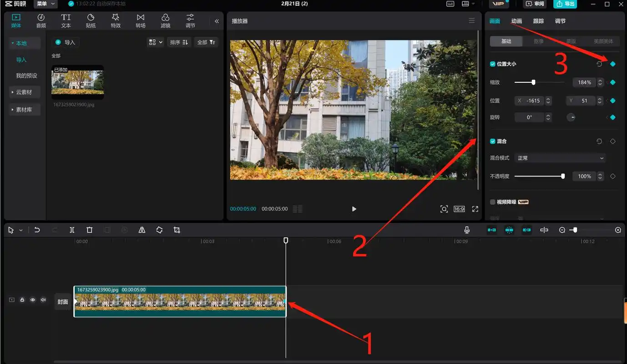
Task: Open the 特效 effects tab
Action: point(116,20)
